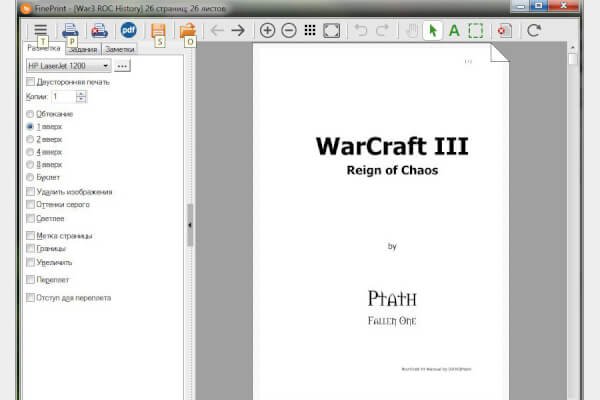Enable Оттенки серого checkbox
Screen dimensions: 600x400
(x=30, y=204)
